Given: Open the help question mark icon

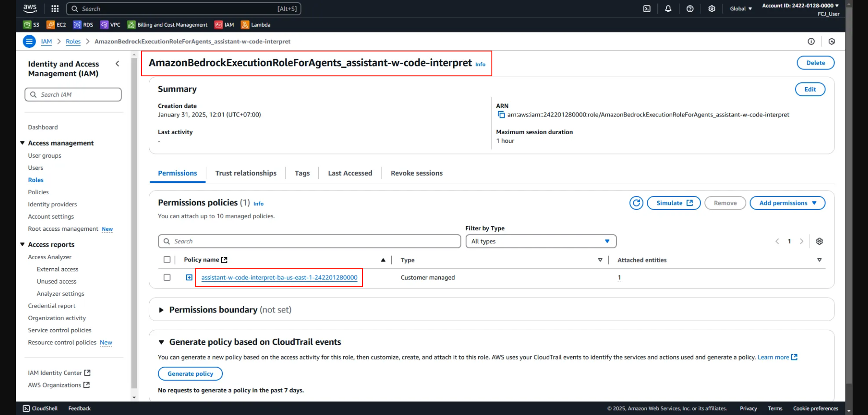Looking at the screenshot, I should [690, 9].
